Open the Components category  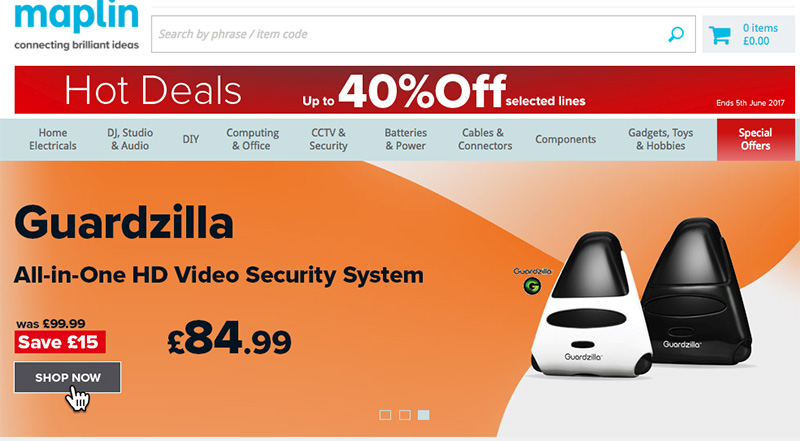coord(565,139)
